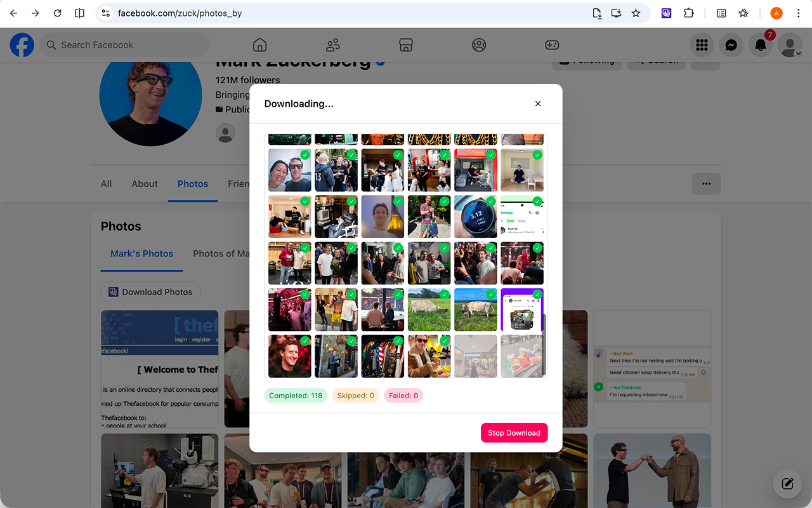Image resolution: width=812 pixels, height=508 pixels.
Task: Open the Chrome three-dot menu
Action: coord(798,13)
